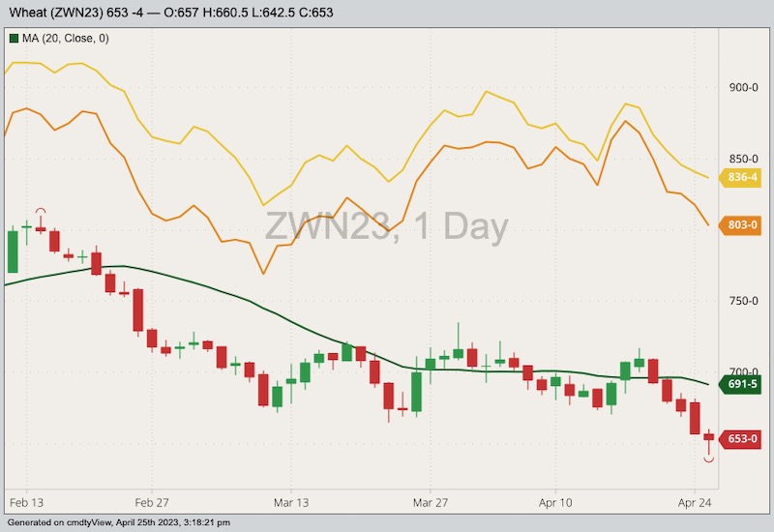Screen dimensions: 774x532
Task: Select the 900-0 price axis label
Action: (743, 87)
